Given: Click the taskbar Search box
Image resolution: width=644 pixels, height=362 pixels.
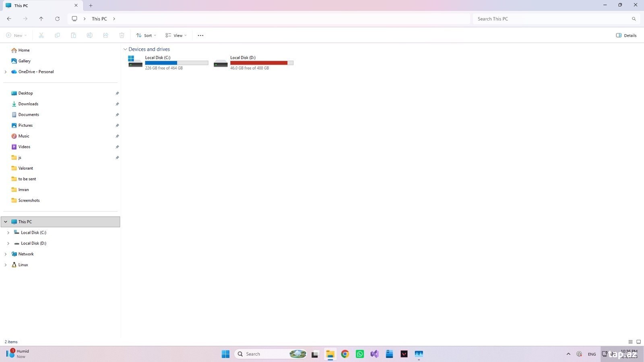Looking at the screenshot, I should coord(270,354).
